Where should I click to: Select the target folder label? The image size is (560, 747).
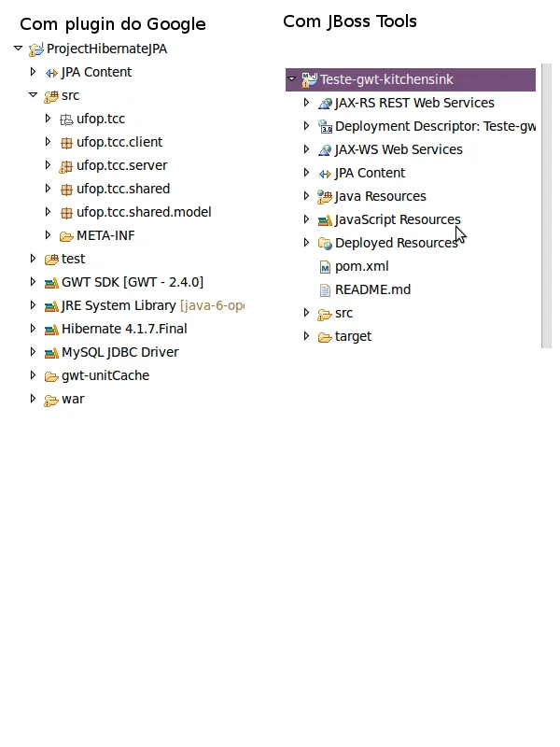pos(353,337)
